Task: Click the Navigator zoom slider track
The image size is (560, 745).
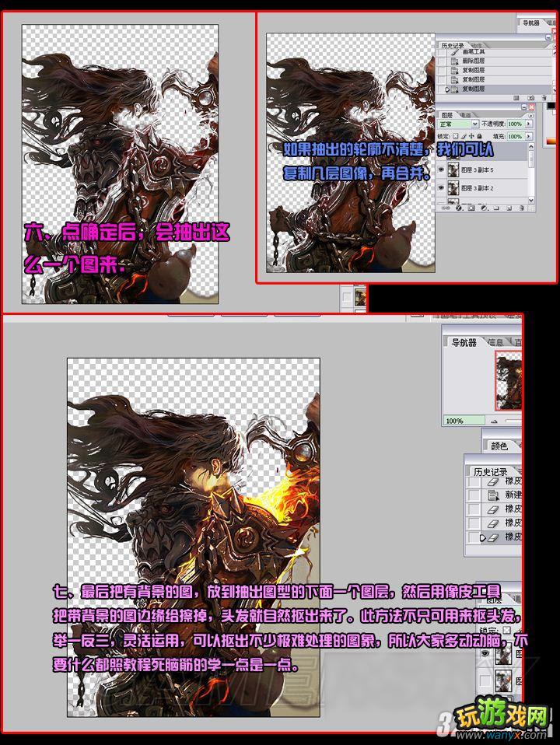Action: (x=513, y=421)
